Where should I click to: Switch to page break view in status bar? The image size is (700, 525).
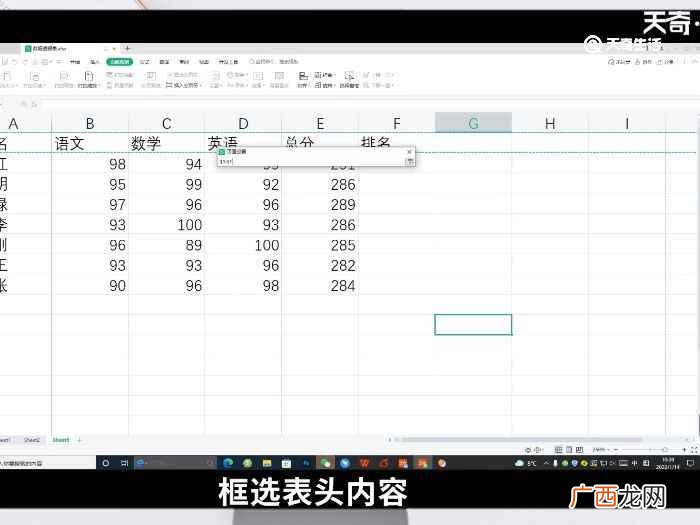pos(579,450)
